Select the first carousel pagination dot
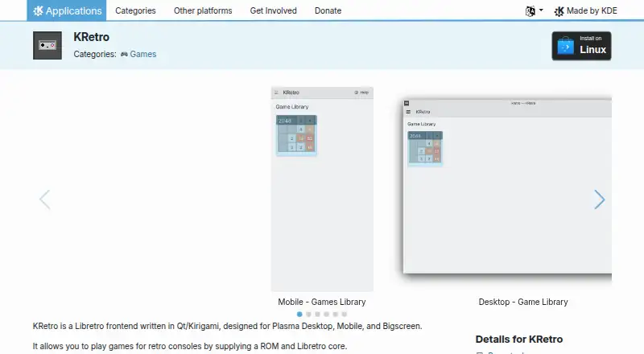644x354 pixels. point(299,314)
